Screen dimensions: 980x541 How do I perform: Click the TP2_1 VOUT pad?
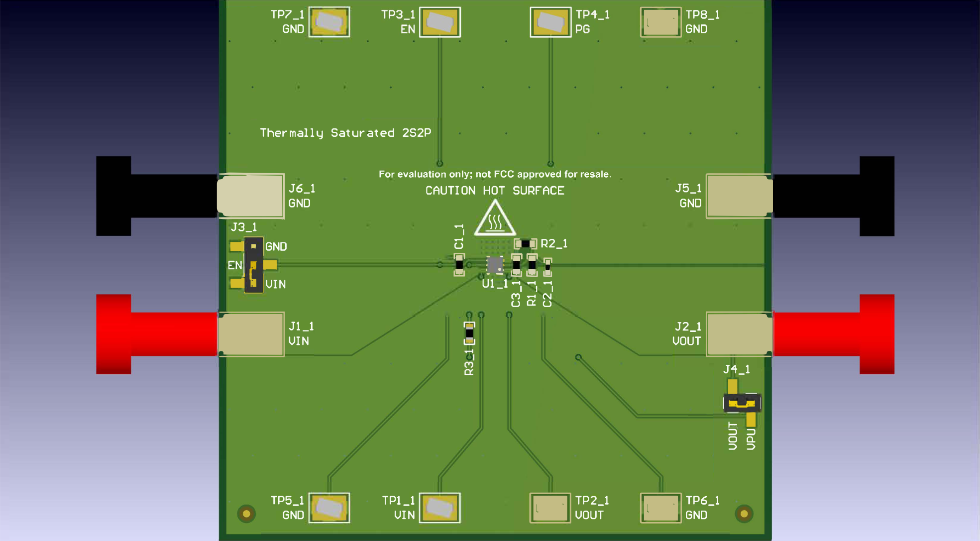click(x=549, y=508)
